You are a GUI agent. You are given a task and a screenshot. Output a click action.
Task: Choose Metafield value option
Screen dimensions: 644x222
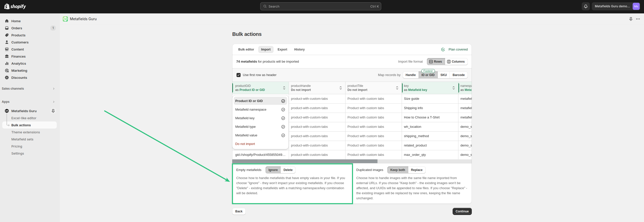(260, 135)
